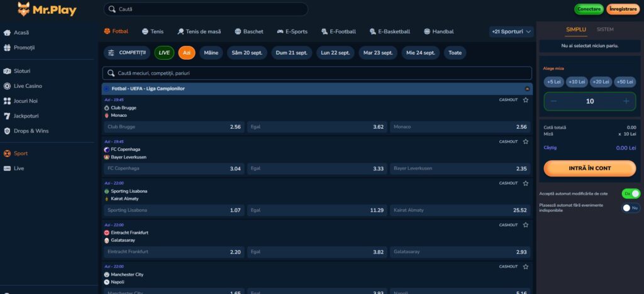Select the Sâm 20 sept. filter
This screenshot has height=294, width=644.
[x=247, y=53]
